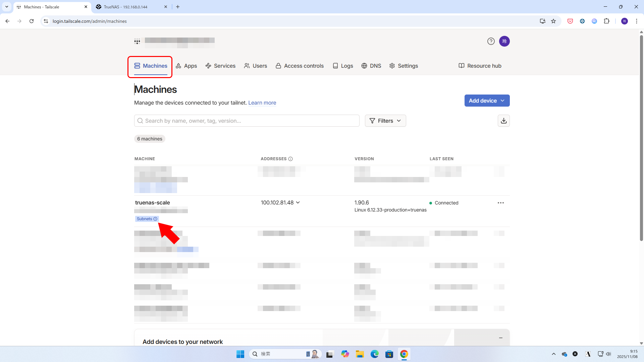Click the Tailscale app grid logo icon
Image resolution: width=644 pixels, height=362 pixels.
pos(137,42)
